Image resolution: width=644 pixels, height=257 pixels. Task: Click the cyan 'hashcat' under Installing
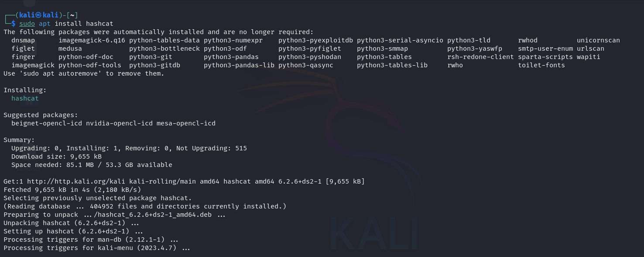25,98
